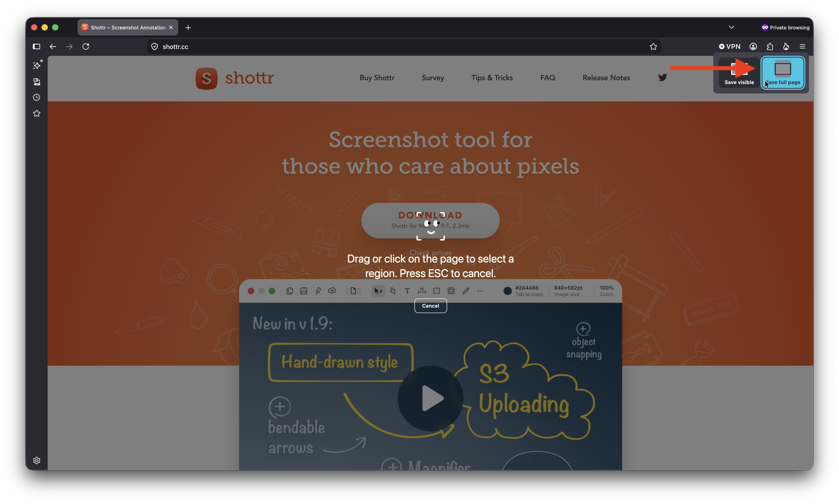Open the Buy Shottr nav item

pos(377,78)
